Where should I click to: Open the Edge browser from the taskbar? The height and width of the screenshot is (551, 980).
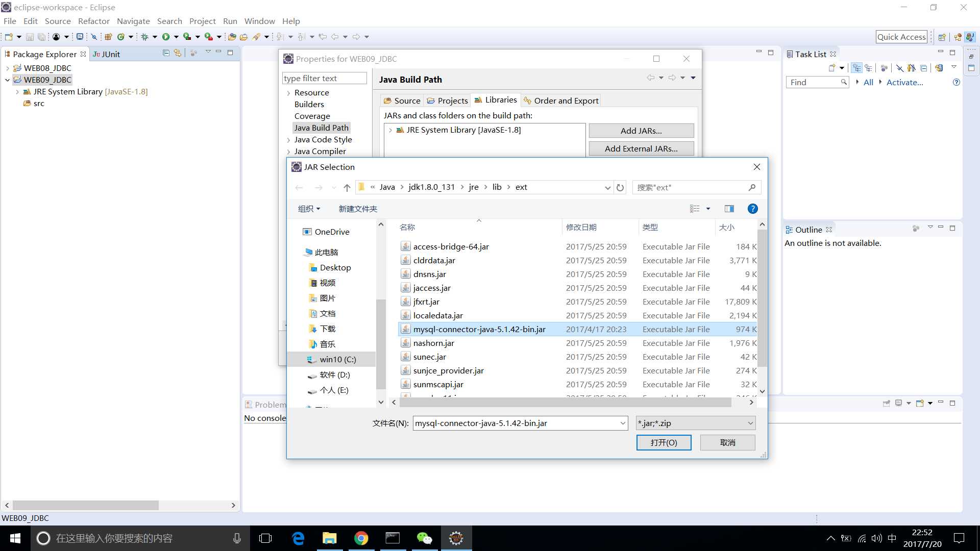tap(298, 538)
